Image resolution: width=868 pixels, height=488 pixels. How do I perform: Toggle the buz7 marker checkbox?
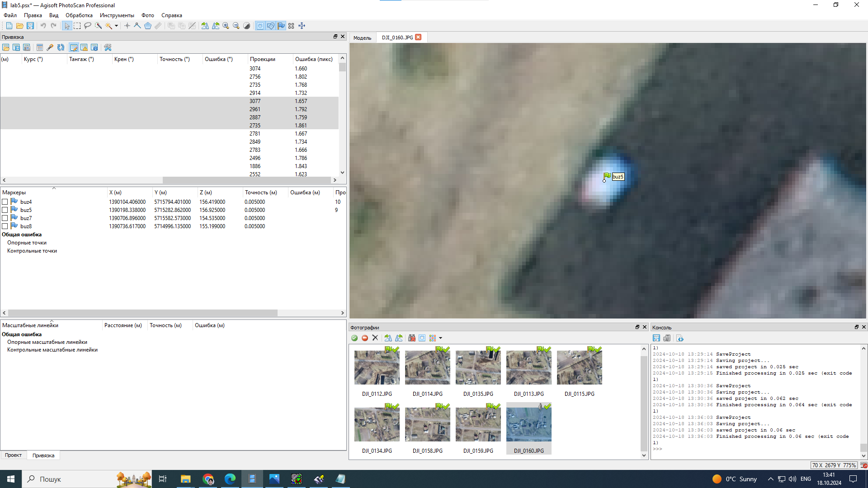pos(5,218)
